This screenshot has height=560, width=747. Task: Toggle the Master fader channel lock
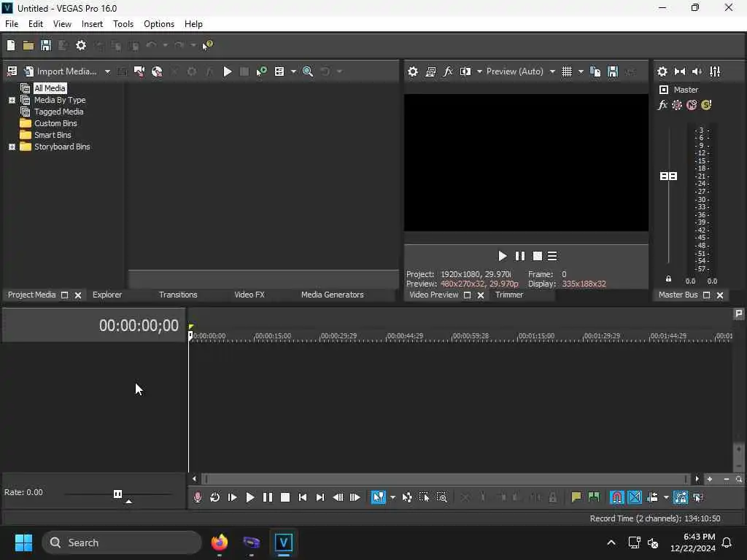tap(668, 279)
